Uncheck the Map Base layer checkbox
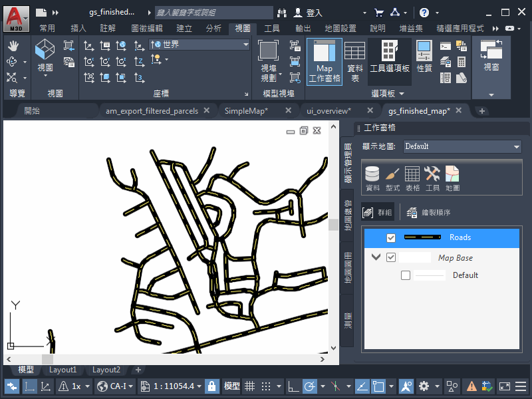 (x=391, y=257)
